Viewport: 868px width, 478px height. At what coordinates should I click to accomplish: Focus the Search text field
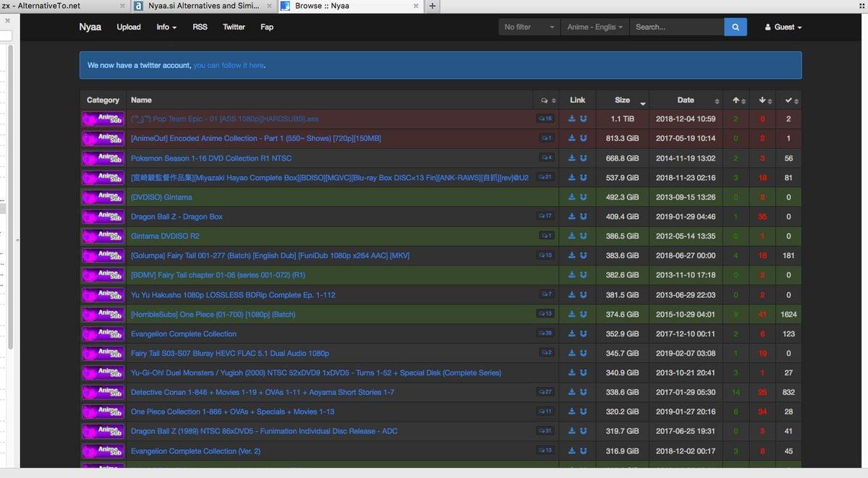(x=677, y=27)
